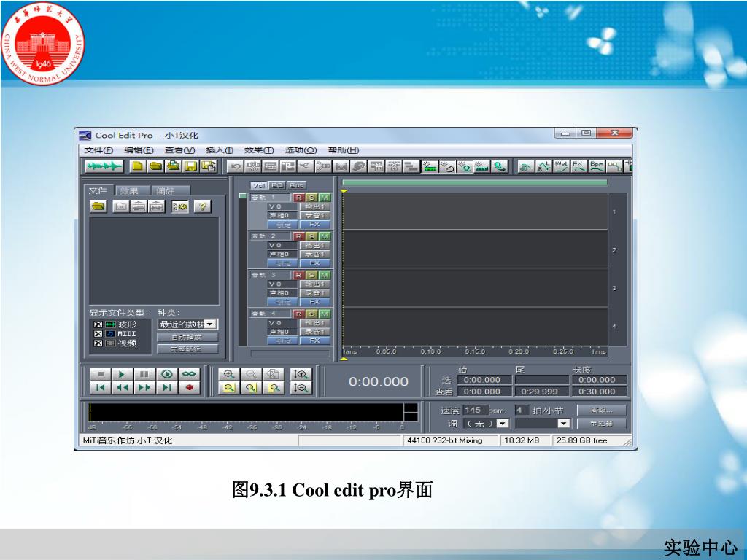Open the 查看(V) menu
Image resolution: width=747 pixels, height=560 pixels.
[x=179, y=150]
